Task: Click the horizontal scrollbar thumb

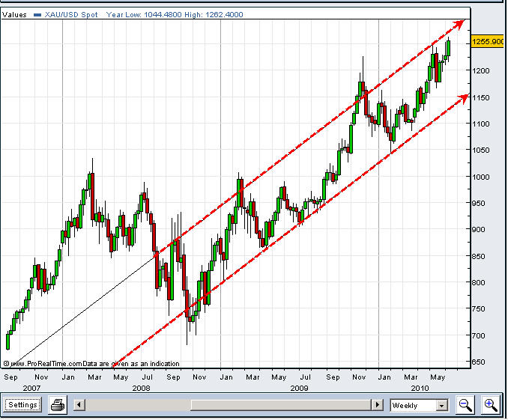Action: click(281, 405)
